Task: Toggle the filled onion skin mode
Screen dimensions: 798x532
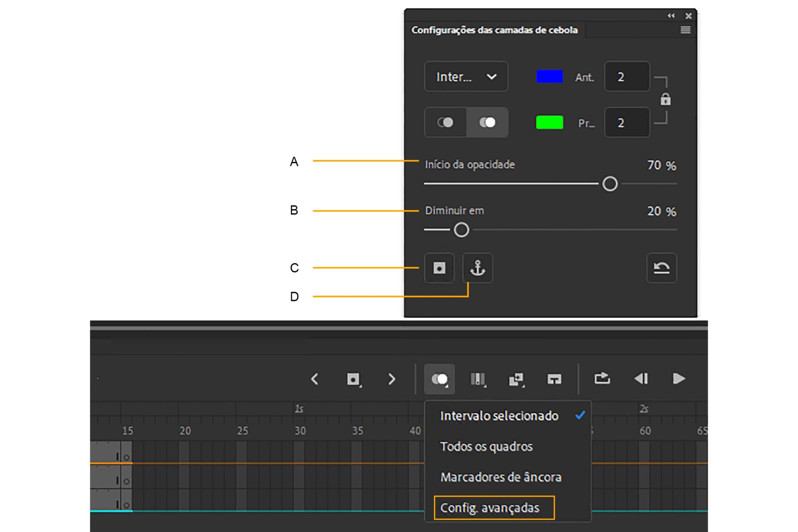Action: point(487,122)
